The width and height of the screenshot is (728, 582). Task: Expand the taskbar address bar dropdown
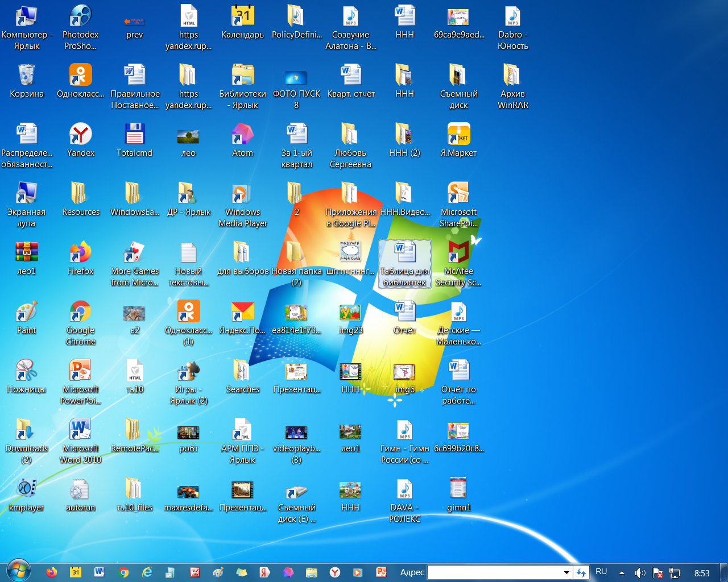566,572
